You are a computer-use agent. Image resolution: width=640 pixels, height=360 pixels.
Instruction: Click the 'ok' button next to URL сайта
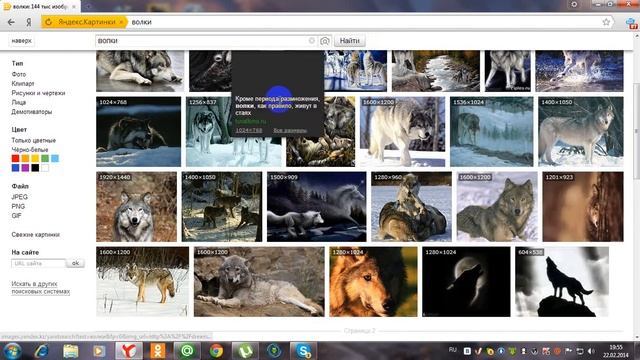pyautogui.click(x=76, y=264)
